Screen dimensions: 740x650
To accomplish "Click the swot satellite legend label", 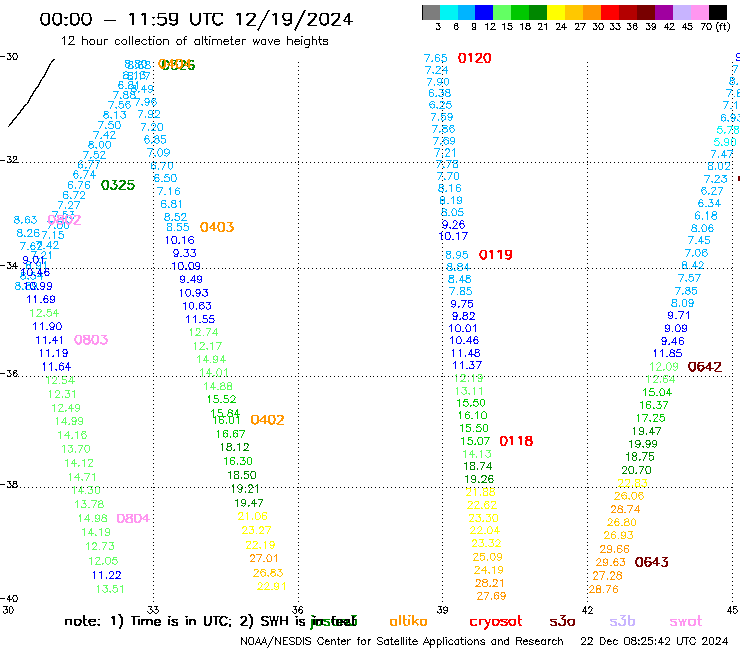I will (686, 622).
